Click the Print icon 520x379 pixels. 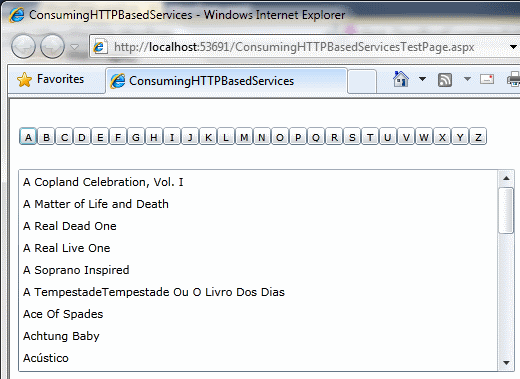pos(514,79)
